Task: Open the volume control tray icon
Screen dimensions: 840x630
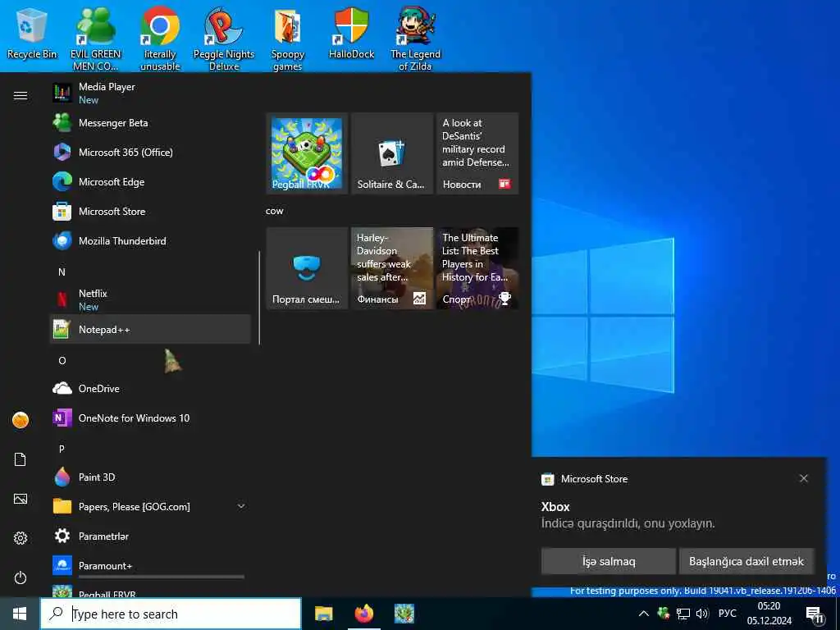Action: pos(702,614)
